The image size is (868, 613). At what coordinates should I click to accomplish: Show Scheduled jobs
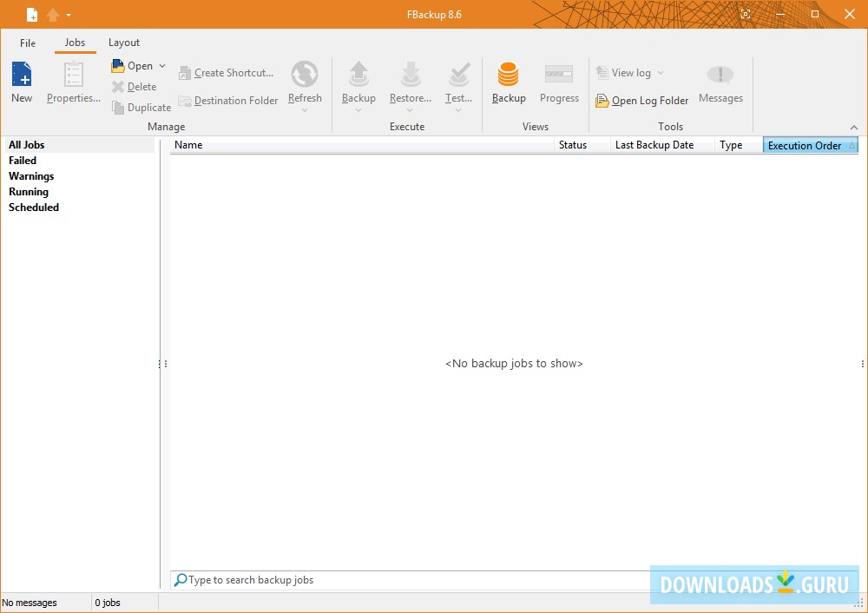point(34,208)
